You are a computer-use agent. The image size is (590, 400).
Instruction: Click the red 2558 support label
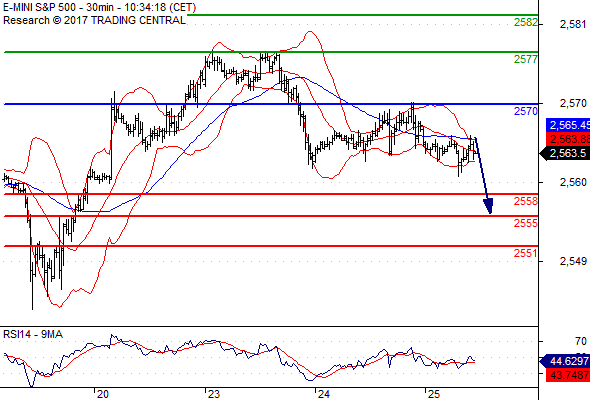tap(526, 201)
